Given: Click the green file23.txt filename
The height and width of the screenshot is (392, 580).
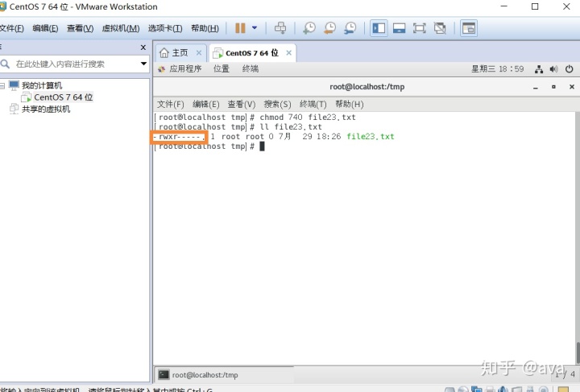Looking at the screenshot, I should coord(371,137).
